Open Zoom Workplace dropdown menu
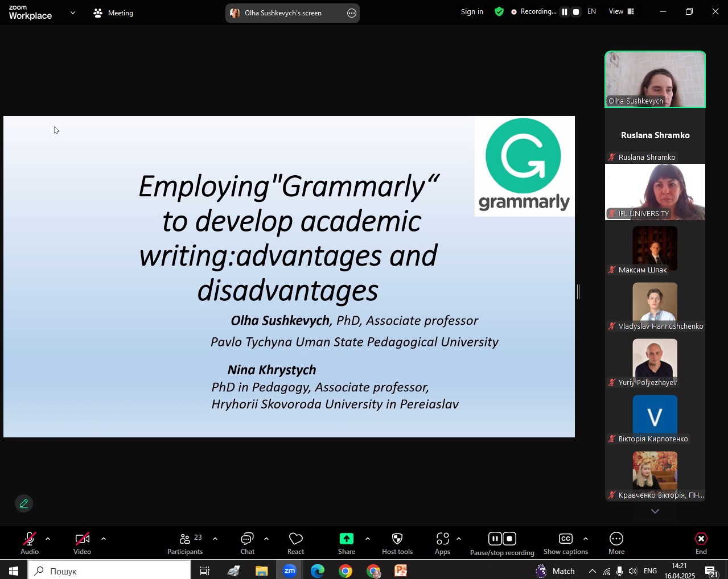 pyautogui.click(x=73, y=13)
